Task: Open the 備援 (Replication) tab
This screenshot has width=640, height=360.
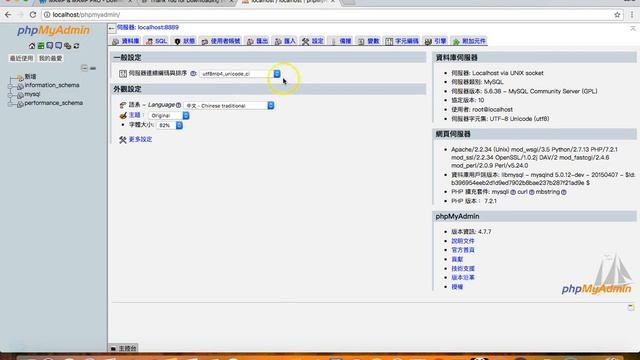Action: tap(341, 41)
